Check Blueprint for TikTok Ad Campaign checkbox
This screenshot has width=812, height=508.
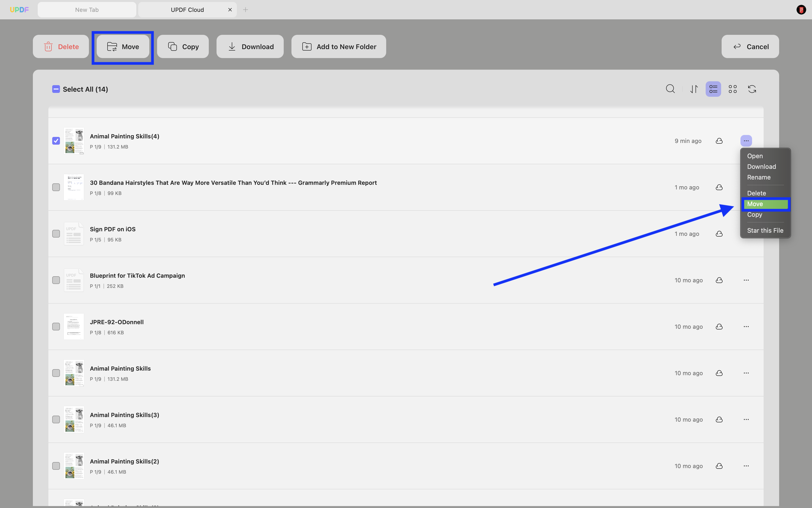[x=56, y=280]
